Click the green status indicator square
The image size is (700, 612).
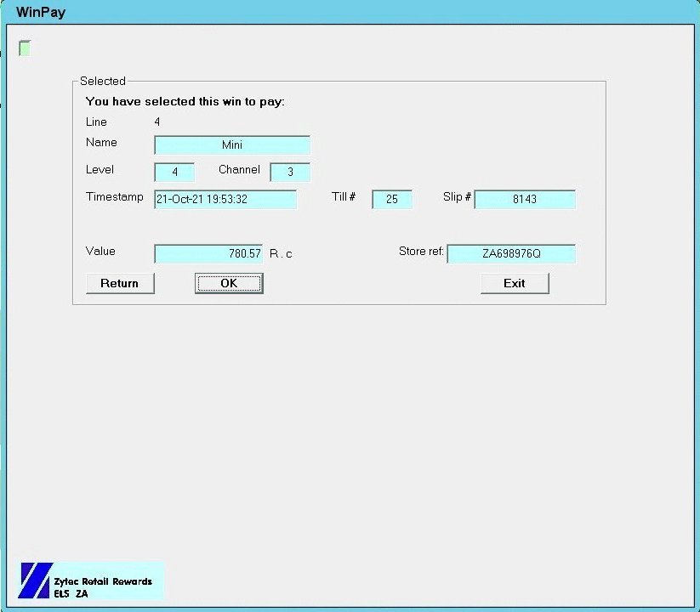[25, 48]
